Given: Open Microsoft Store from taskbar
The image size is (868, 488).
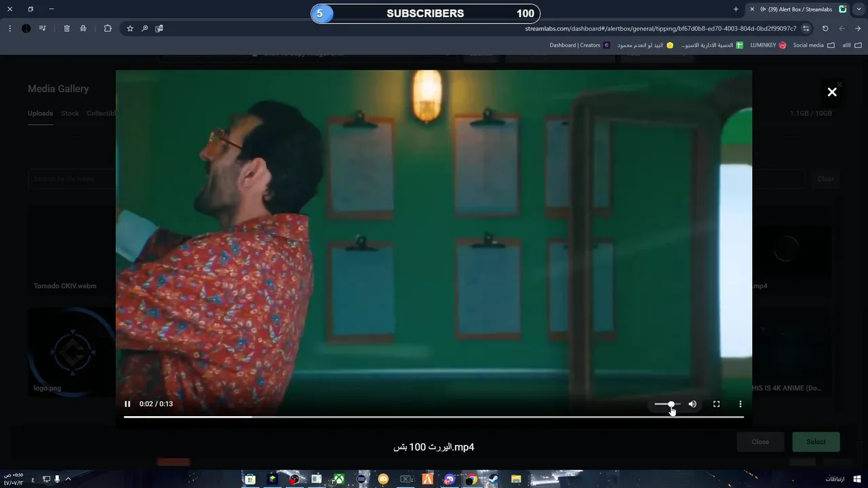Looking at the screenshot, I should (250, 479).
